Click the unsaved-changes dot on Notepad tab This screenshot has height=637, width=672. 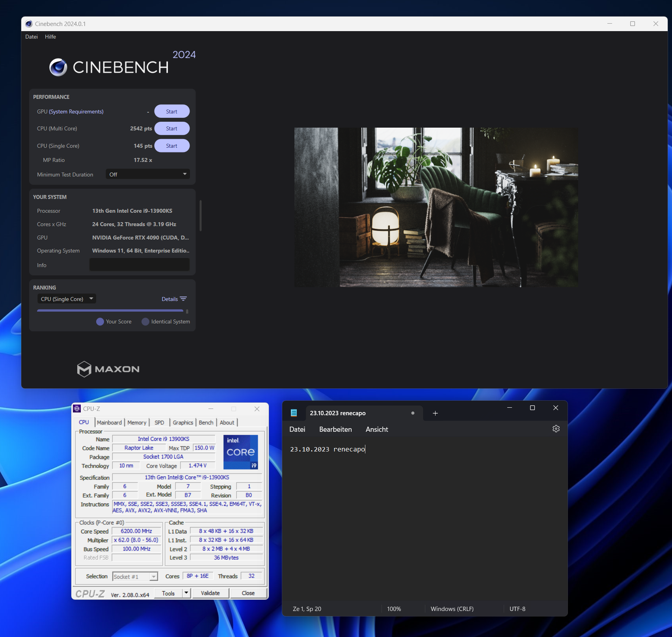coord(413,413)
